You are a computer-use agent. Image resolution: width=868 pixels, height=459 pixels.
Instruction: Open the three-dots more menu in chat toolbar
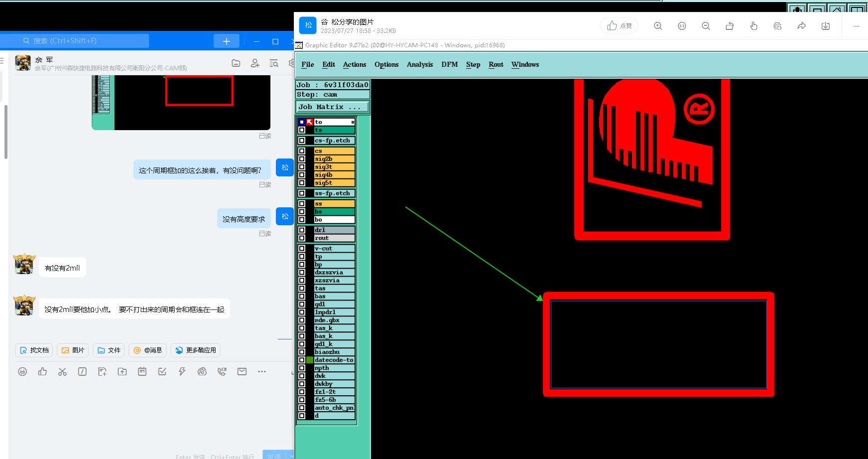tap(262, 371)
